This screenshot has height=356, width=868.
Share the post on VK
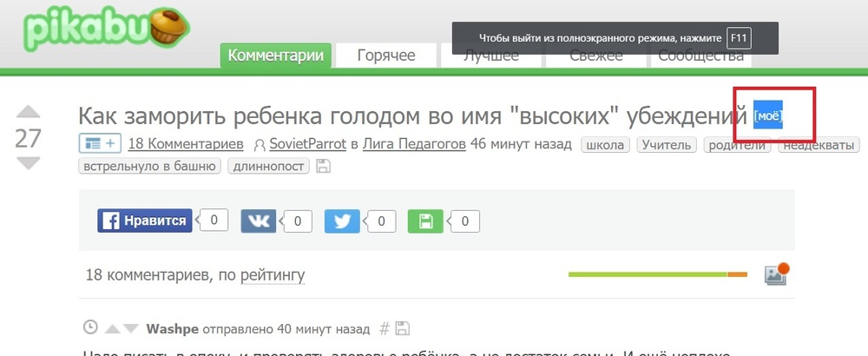click(x=255, y=221)
